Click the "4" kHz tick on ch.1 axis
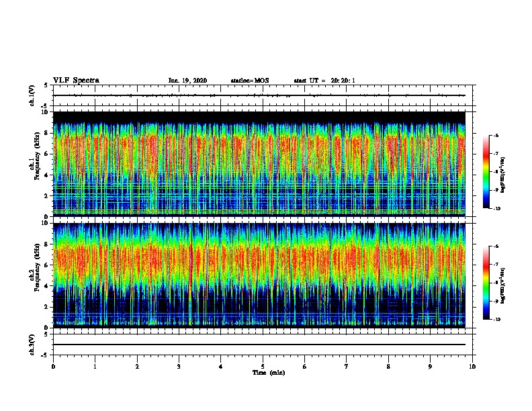Screen dimensions: 532x411 click(x=46, y=175)
